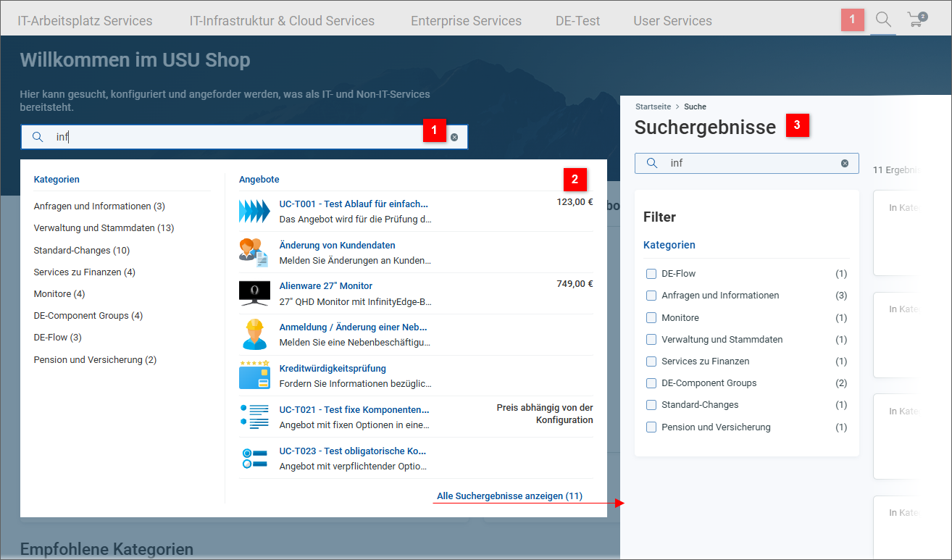Check the Monitore filter checkbox

[x=651, y=317]
